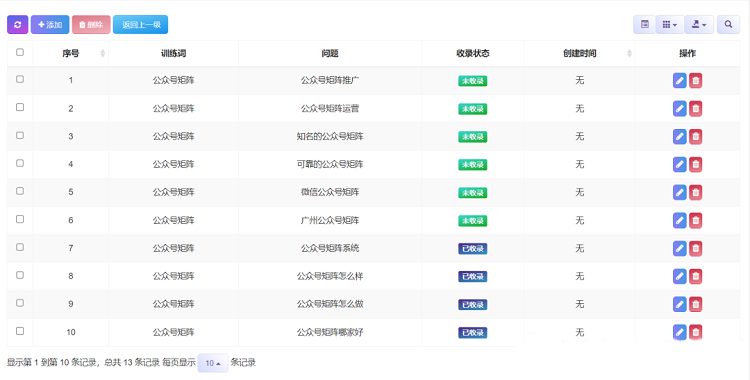Tick the checkbox for row 7
Viewport: 750px width, 380px height.
(20, 247)
